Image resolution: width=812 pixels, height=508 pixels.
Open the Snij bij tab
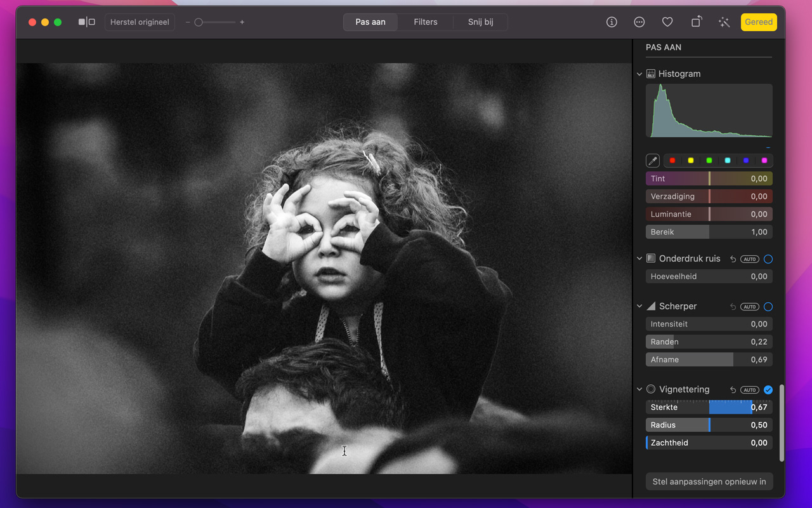[480, 22]
